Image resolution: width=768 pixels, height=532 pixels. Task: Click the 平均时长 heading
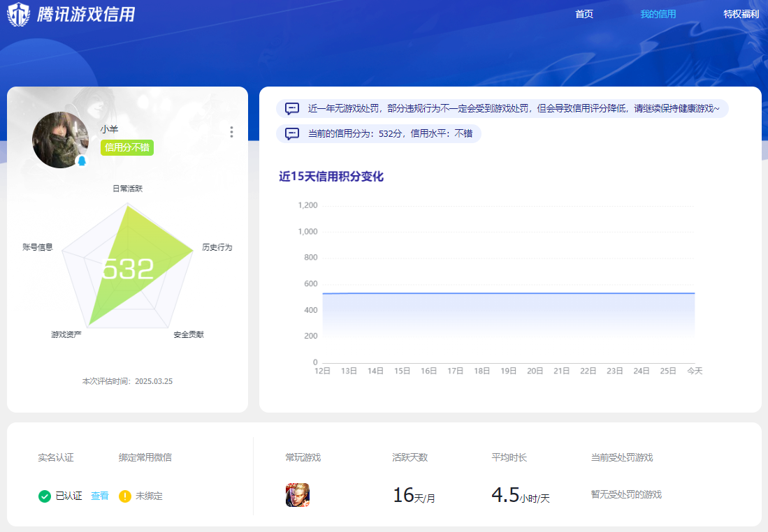[x=509, y=457]
